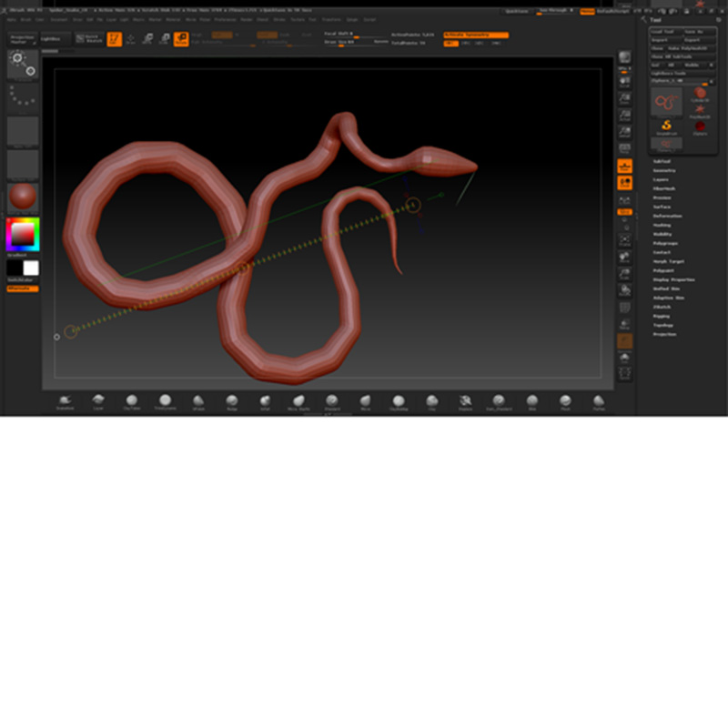Viewport: 728px width, 728px height.
Task: Toggle the orange Floor grid button
Action: coord(624,166)
